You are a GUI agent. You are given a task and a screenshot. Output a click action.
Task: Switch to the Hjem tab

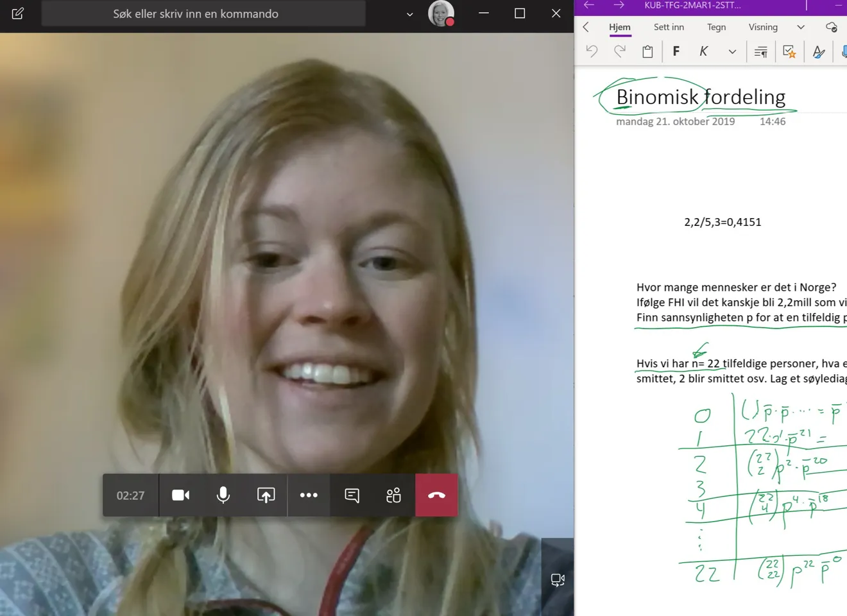point(619,27)
